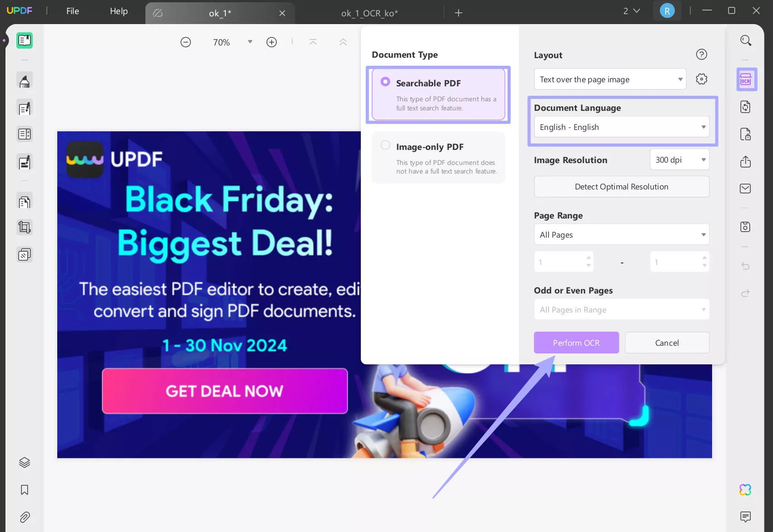The image size is (773, 532).
Task: Select Image-only PDF radio option
Action: (385, 145)
